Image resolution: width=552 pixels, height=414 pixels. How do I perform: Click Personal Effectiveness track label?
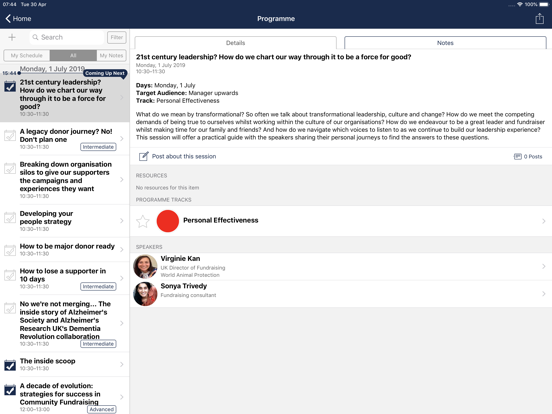(x=221, y=220)
